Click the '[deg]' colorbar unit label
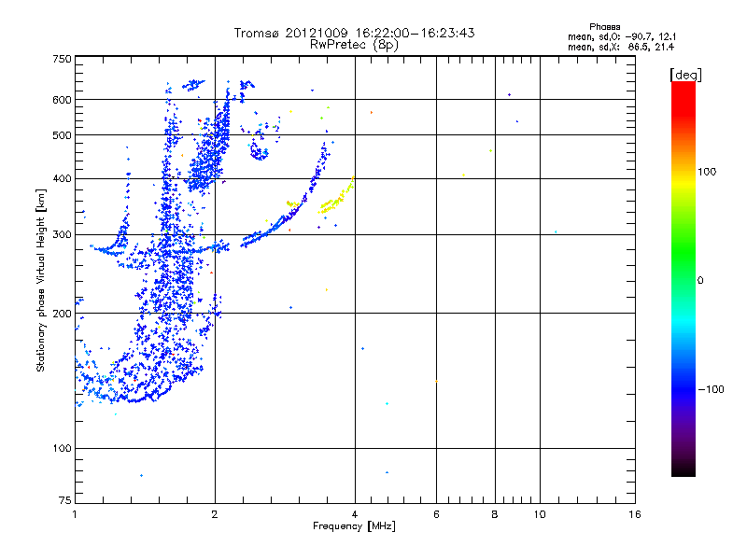 (685, 75)
